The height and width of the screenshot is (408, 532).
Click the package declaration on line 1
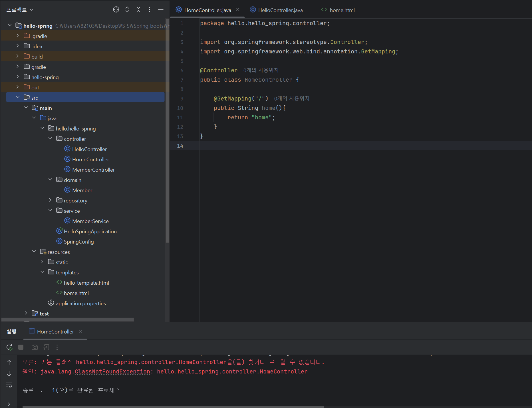[x=265, y=23]
